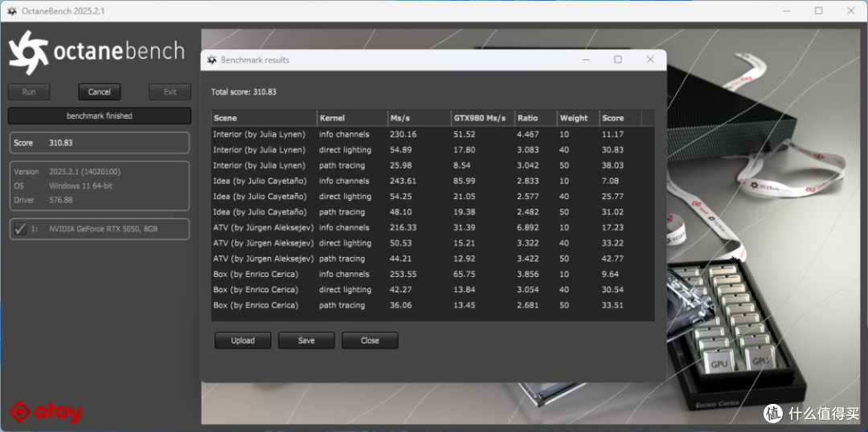Click the 'Total score: 310.83' text
868x432 pixels.
pos(244,92)
